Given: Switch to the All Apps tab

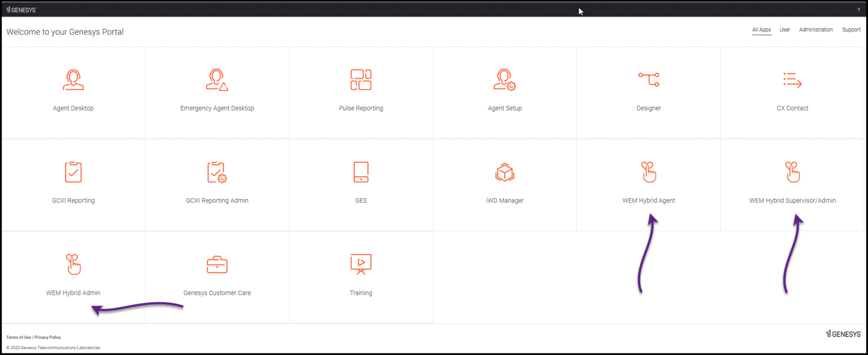Looking at the screenshot, I should [x=762, y=30].
